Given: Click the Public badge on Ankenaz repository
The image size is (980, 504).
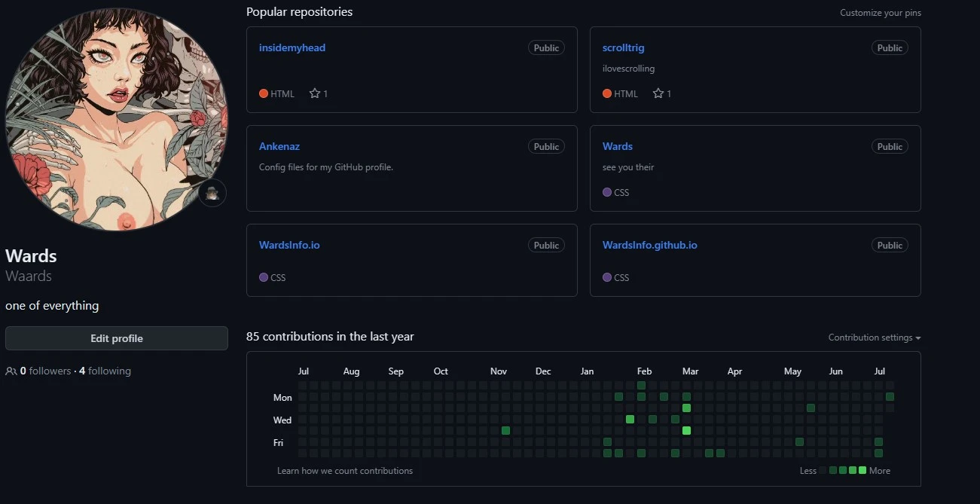Looking at the screenshot, I should (x=546, y=146).
